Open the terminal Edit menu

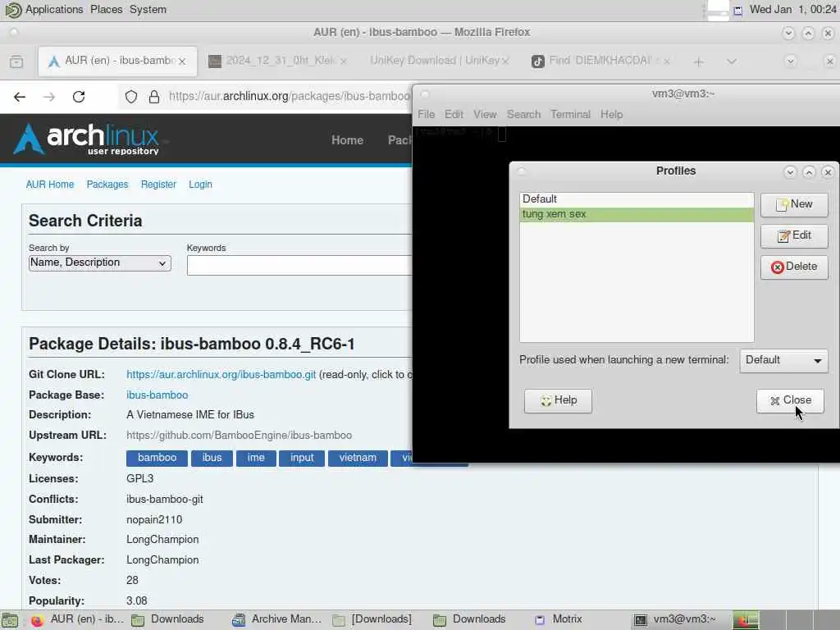tap(454, 115)
